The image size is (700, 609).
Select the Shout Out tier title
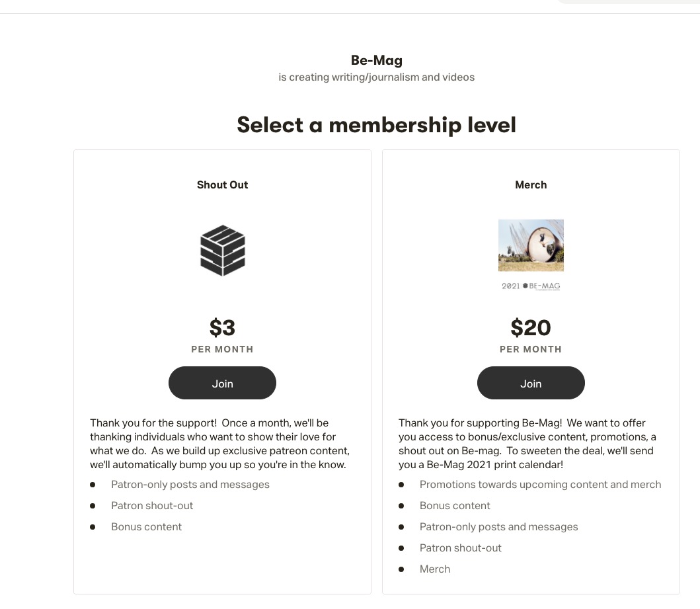coord(222,185)
